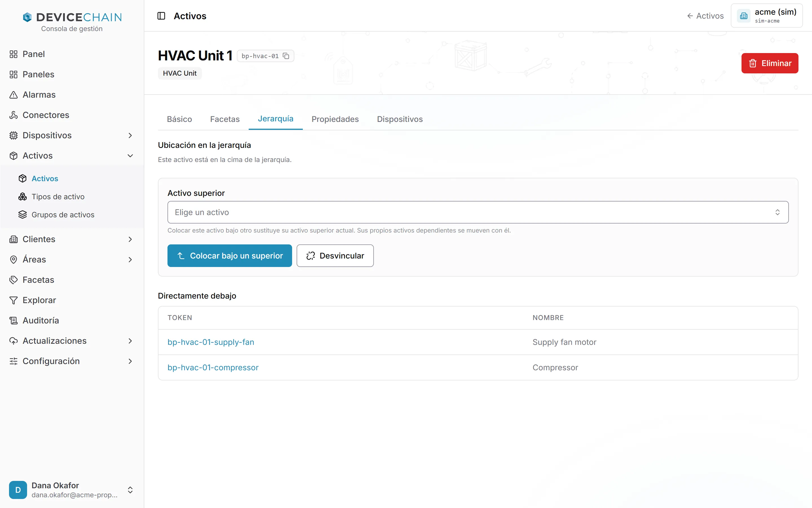Click the Supply fan motor cell
Screen dimensions: 812x508
[x=564, y=342]
